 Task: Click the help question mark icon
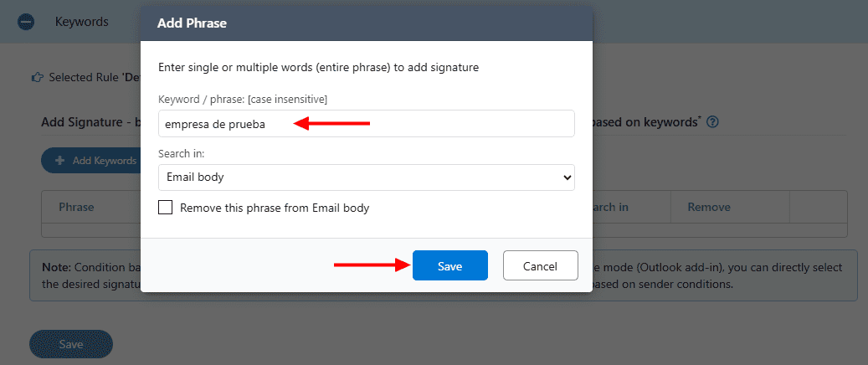pyautogui.click(x=712, y=122)
